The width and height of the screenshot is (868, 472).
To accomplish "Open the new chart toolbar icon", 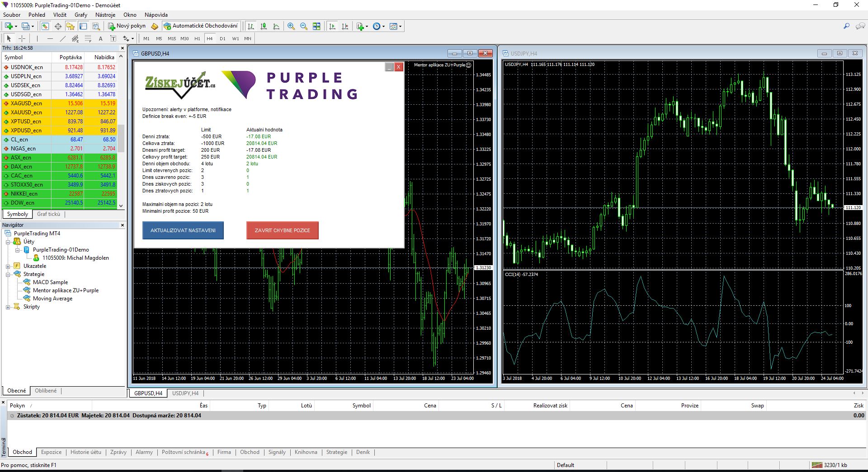I will point(9,26).
